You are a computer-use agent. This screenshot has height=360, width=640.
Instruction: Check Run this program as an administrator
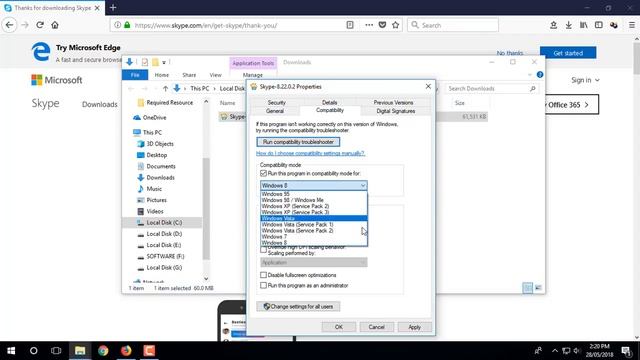[x=264, y=285]
